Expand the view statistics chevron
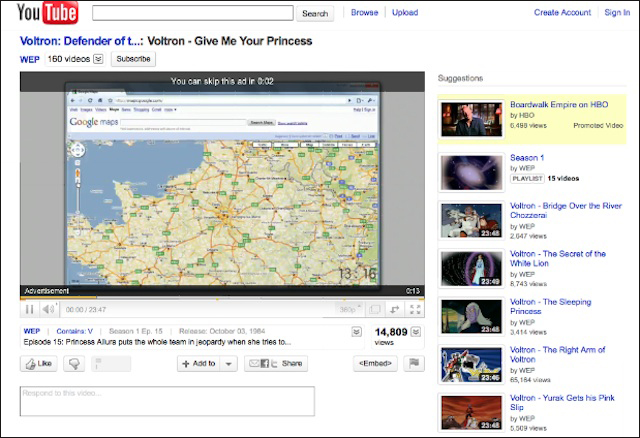This screenshot has width=640, height=438. point(416,331)
